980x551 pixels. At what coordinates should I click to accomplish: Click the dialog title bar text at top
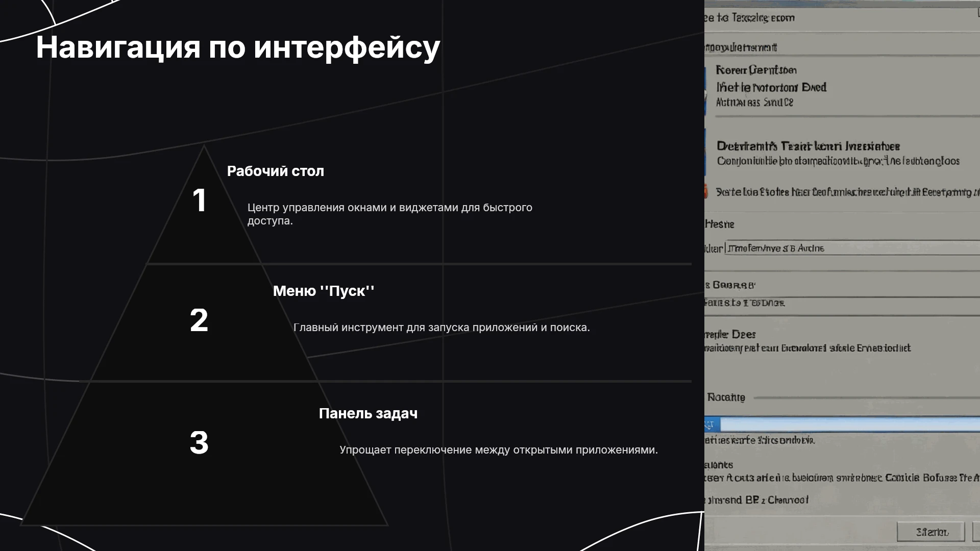point(749,18)
